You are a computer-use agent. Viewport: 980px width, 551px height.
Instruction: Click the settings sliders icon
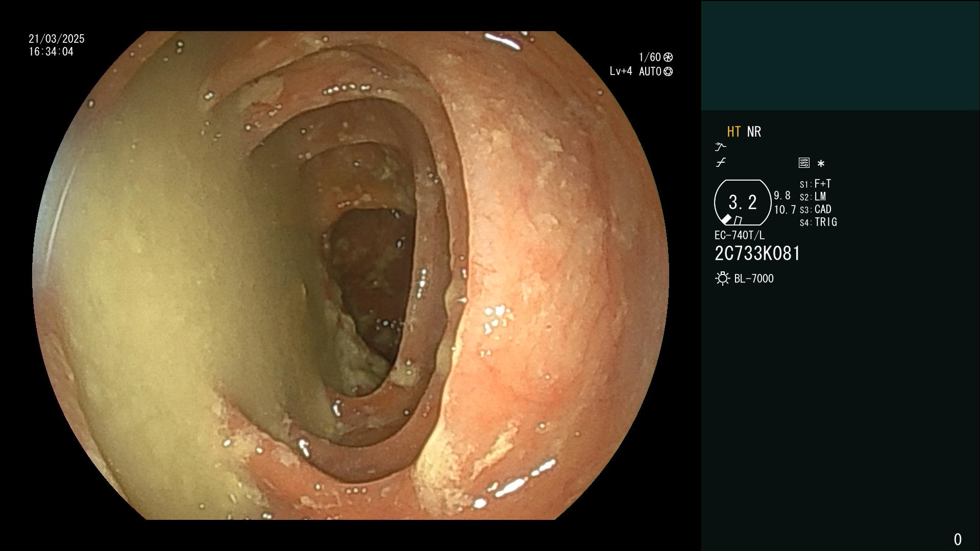804,163
